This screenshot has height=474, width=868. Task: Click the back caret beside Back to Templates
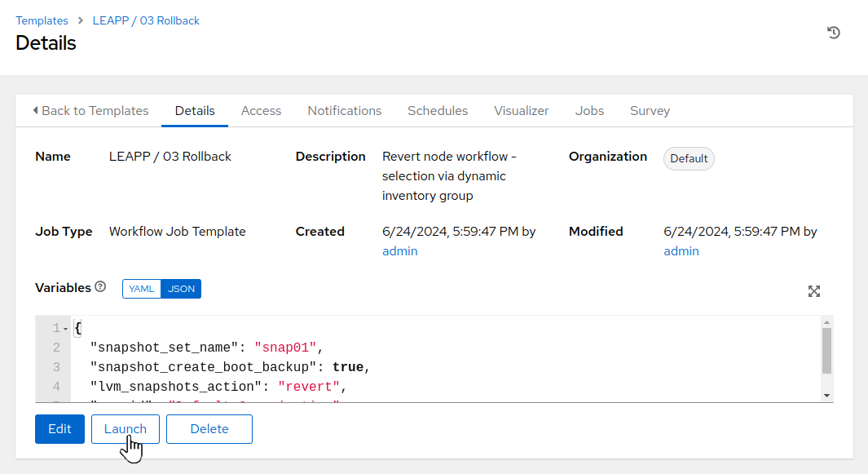click(35, 110)
